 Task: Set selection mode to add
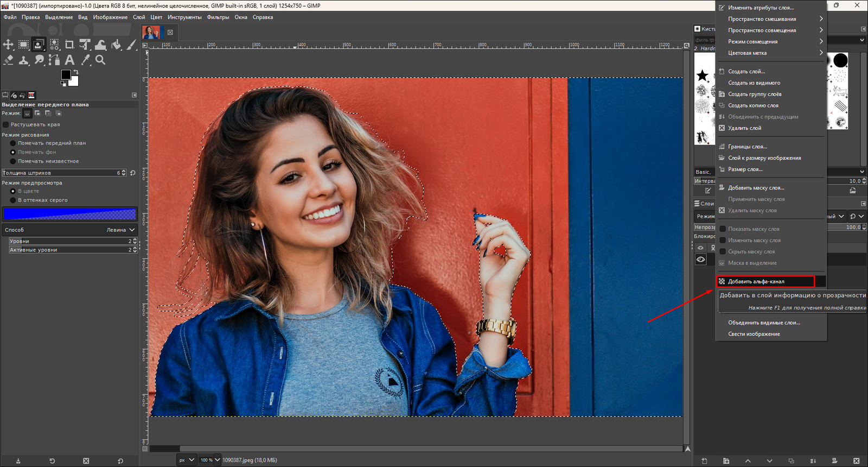click(37, 113)
